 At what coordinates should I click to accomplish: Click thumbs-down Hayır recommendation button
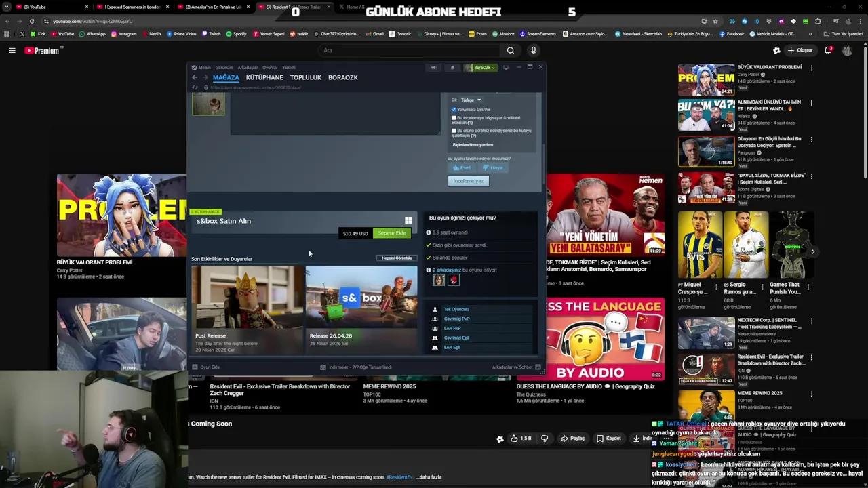tap(493, 168)
